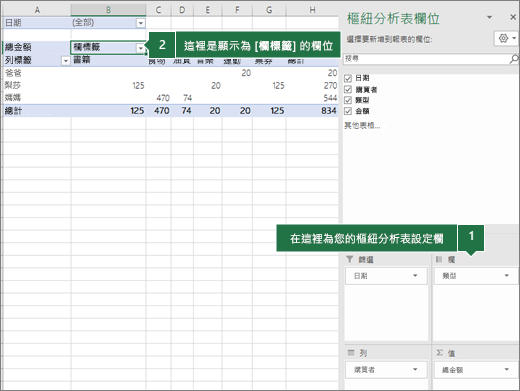The width and height of the screenshot is (520, 391).
Task: Open the 日期 field dropdown in filters area
Action: (x=415, y=275)
